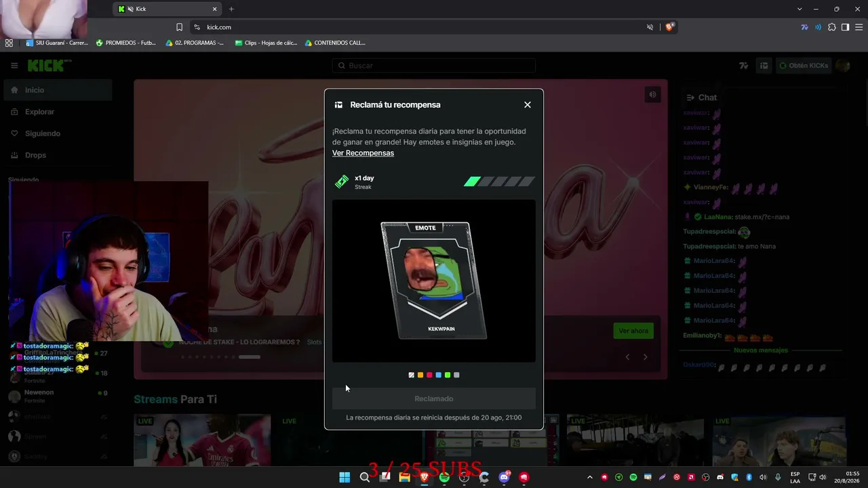Open File Explorer from the taskbar

point(405,477)
